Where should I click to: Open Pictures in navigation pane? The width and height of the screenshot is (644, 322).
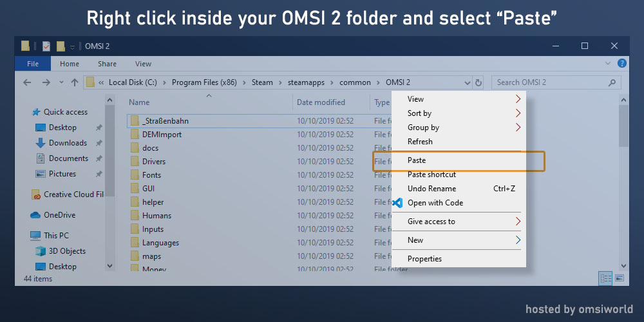[62, 174]
